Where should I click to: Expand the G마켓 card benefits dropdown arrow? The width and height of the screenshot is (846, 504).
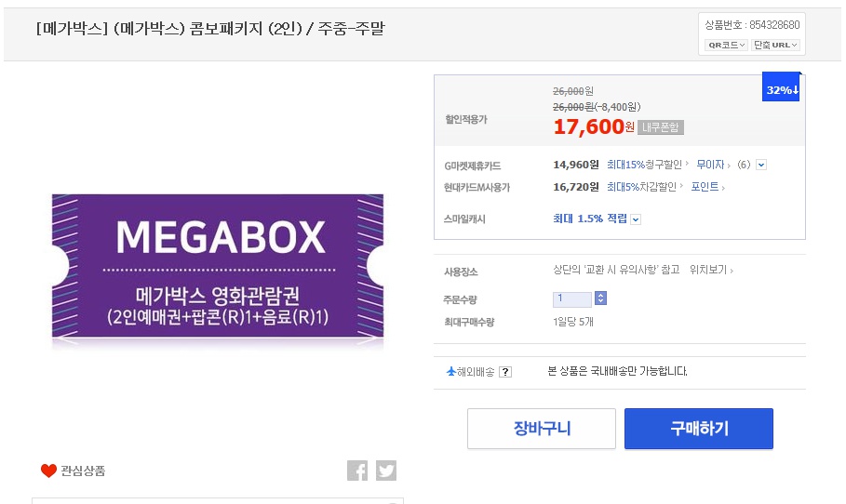(761, 166)
